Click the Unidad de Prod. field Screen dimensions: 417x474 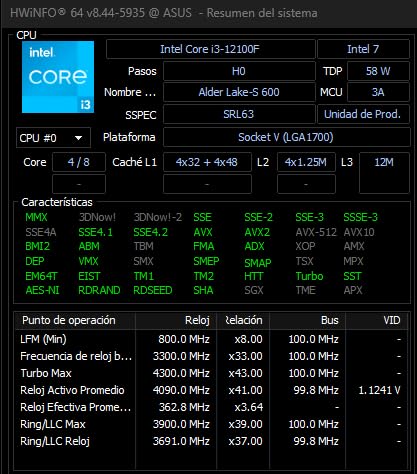tap(363, 114)
